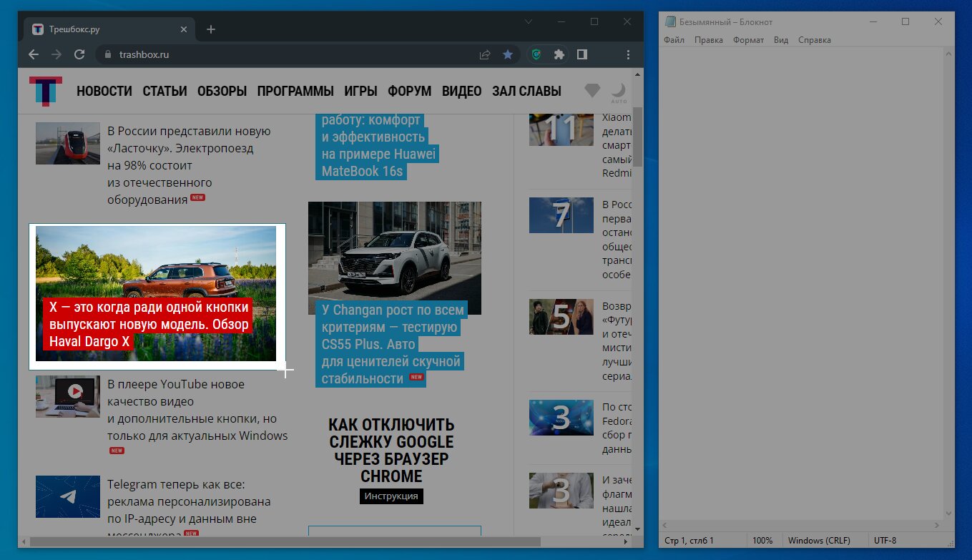Click the Инструкция label button
972x560 pixels.
[x=391, y=496]
